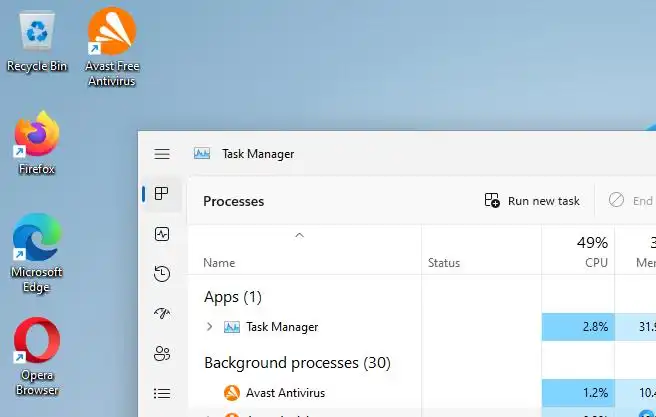Viewport: 656px width, 417px height.
Task: Open Startup apps page in sidebar
Action: click(162, 314)
